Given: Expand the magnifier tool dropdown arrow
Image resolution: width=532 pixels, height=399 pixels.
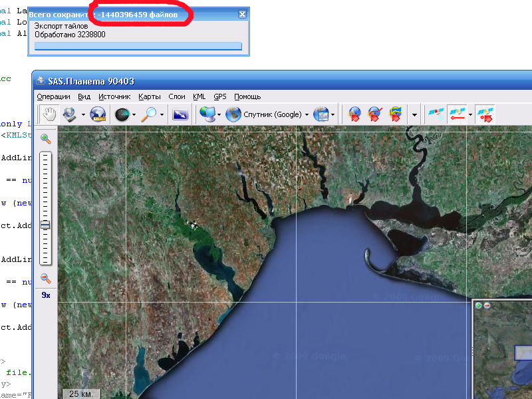Looking at the screenshot, I should tap(162, 114).
